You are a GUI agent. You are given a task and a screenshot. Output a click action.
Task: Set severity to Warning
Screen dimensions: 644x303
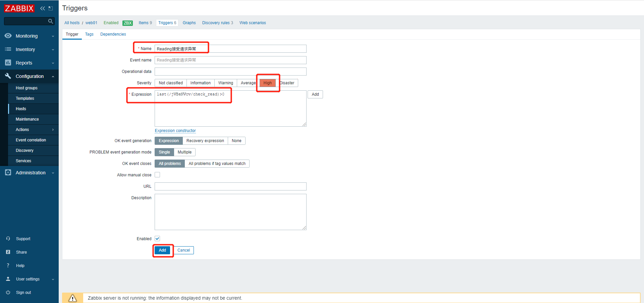pyautogui.click(x=226, y=83)
